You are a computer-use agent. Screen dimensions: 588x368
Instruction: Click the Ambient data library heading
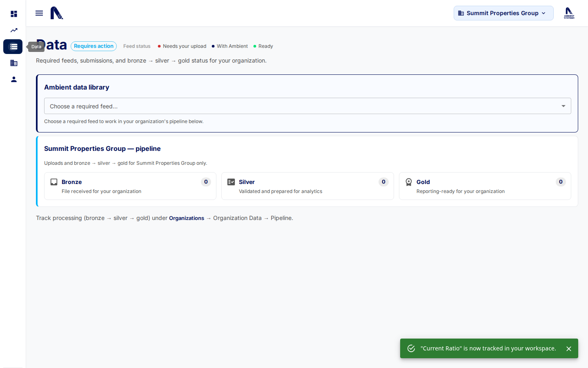click(77, 87)
